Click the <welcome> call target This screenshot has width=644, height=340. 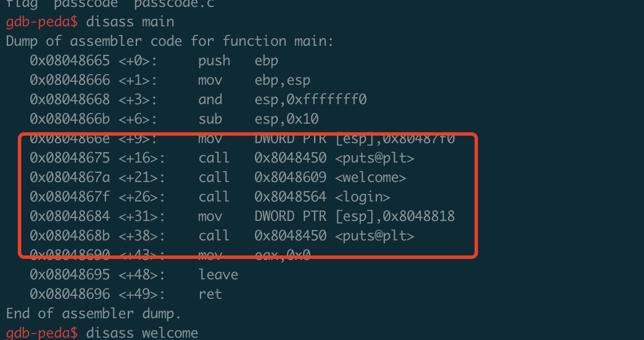click(370, 177)
